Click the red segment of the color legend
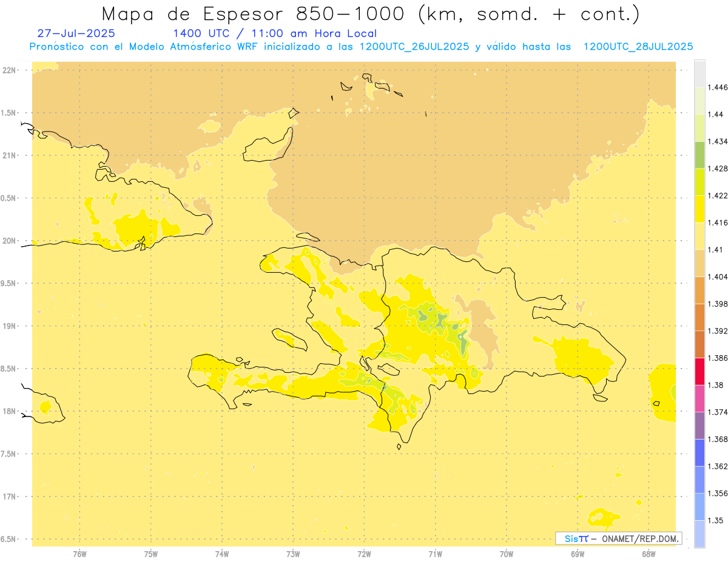 click(x=699, y=371)
